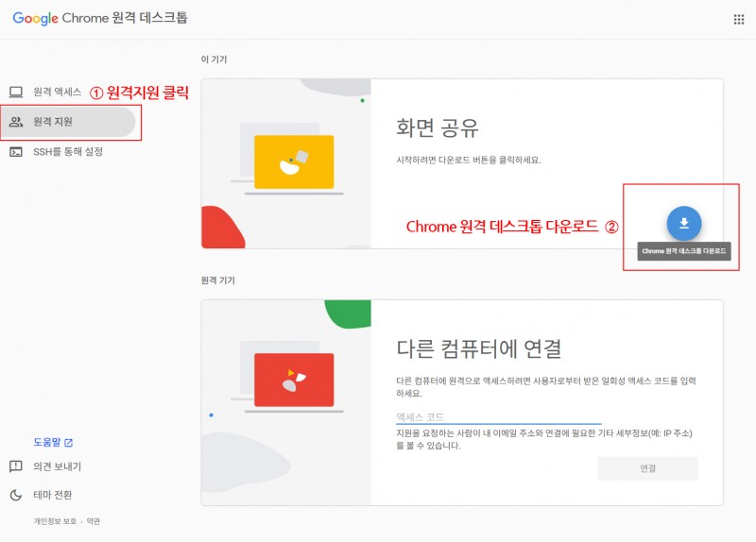Viewport: 756px width, 542px height.
Task: Click the 다른 컴퓨터에 연결 heading
Action: [479, 348]
